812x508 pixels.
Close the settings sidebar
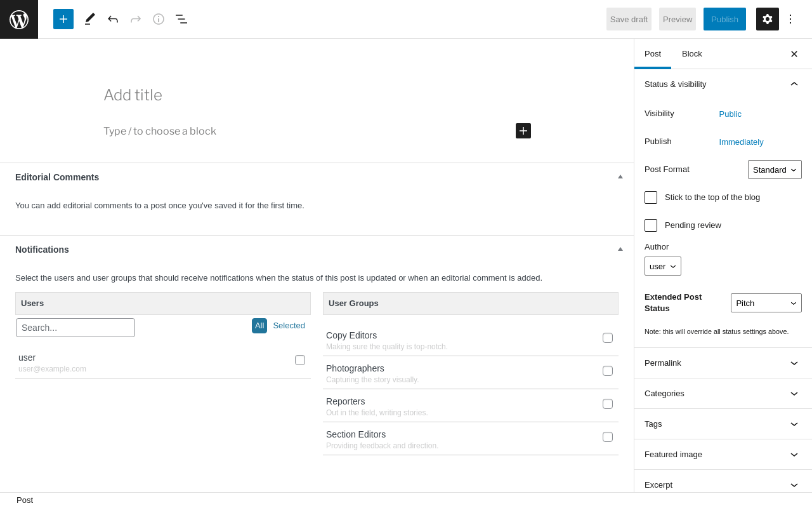pos(794,54)
